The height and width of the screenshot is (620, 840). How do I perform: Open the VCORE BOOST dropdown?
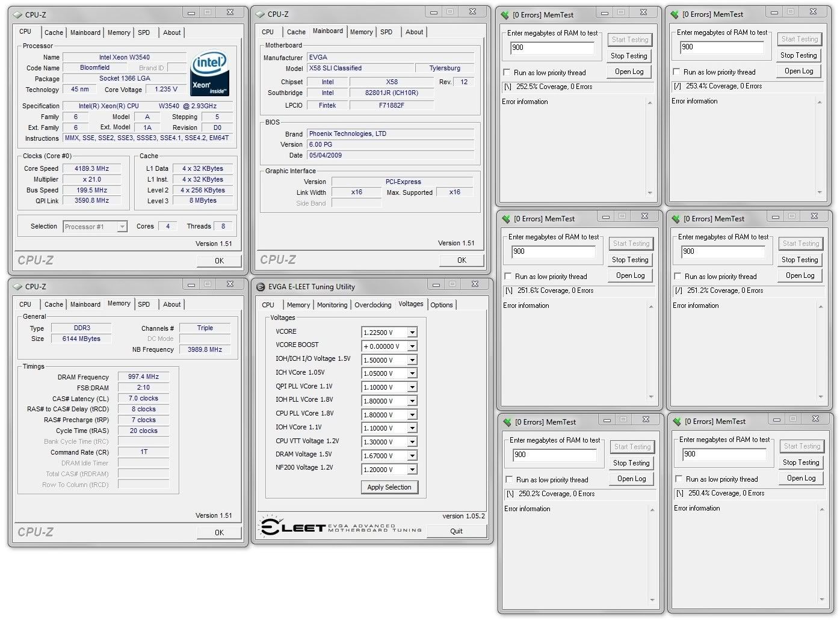point(412,346)
